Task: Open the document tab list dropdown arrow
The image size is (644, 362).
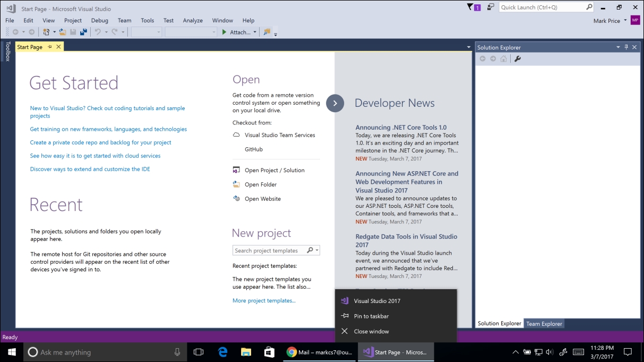Action: point(469,47)
